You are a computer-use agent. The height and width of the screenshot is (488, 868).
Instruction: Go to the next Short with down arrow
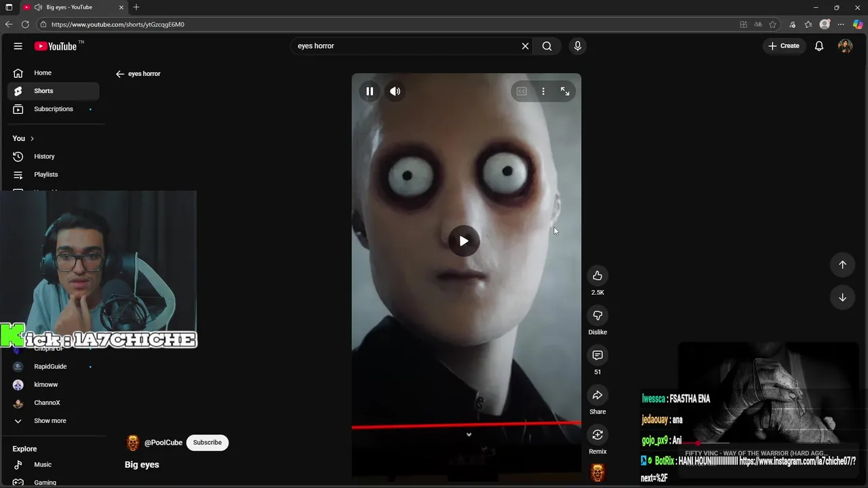click(x=842, y=298)
